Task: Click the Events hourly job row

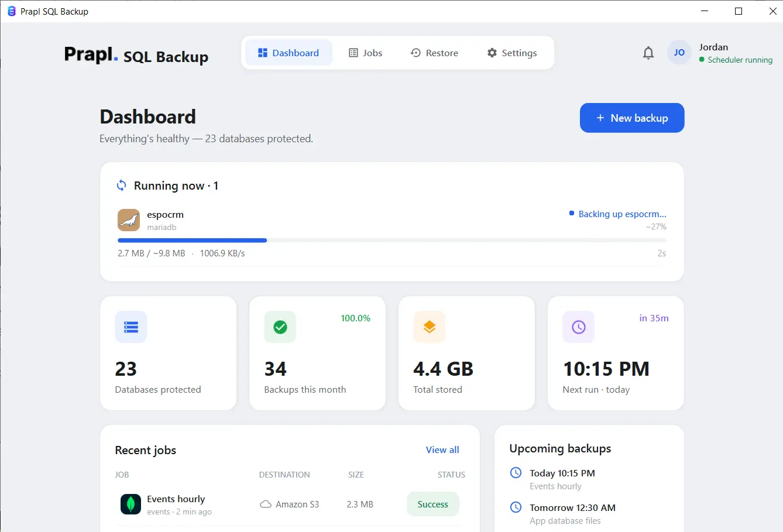Action: click(x=290, y=504)
